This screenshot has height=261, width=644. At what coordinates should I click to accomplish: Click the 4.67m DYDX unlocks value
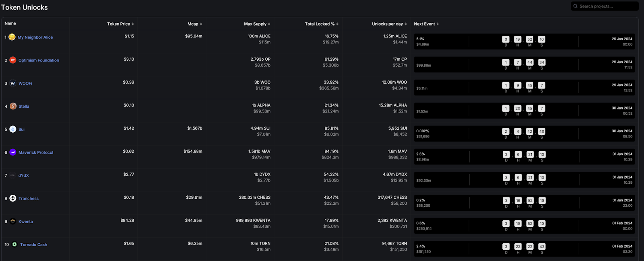[x=395, y=175]
